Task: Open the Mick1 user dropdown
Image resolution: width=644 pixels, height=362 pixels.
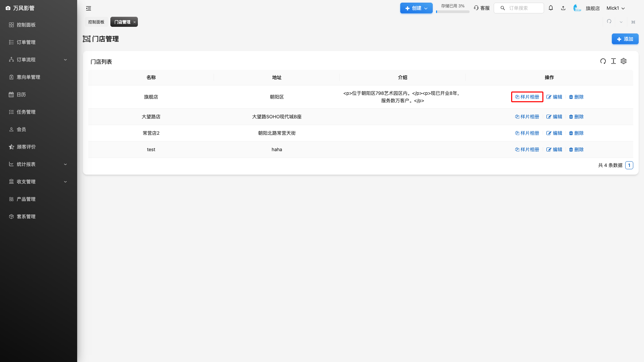Action: point(615,8)
